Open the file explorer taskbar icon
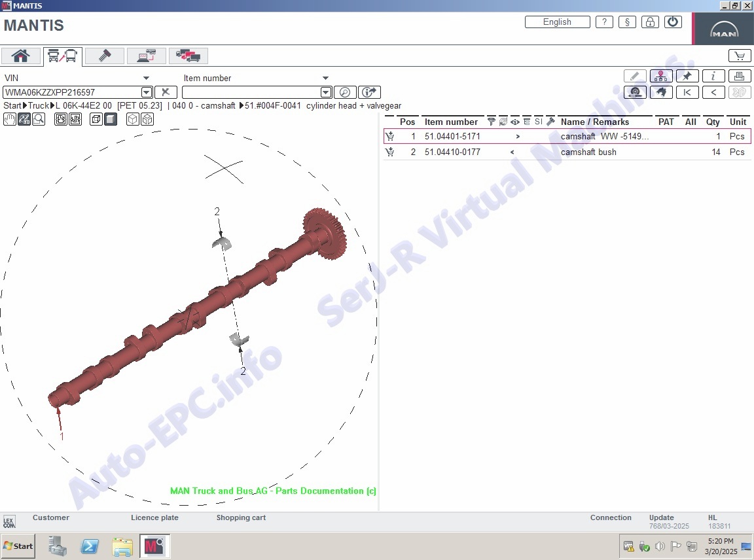Image resolution: width=754 pixels, height=560 pixels. [122, 546]
